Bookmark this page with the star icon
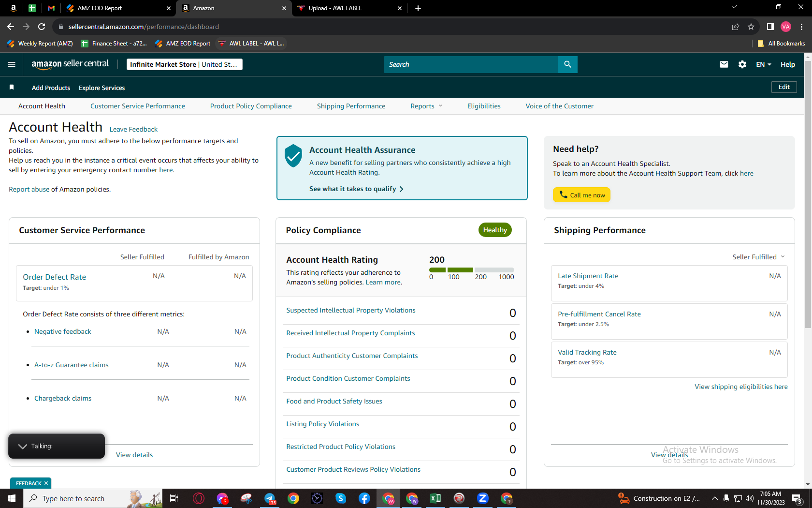Image resolution: width=812 pixels, height=508 pixels. (x=751, y=27)
